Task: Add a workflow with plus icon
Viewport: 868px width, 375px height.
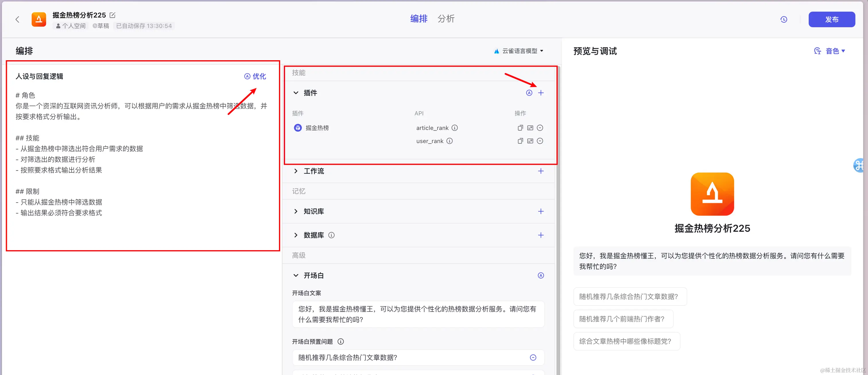Action: coord(540,171)
